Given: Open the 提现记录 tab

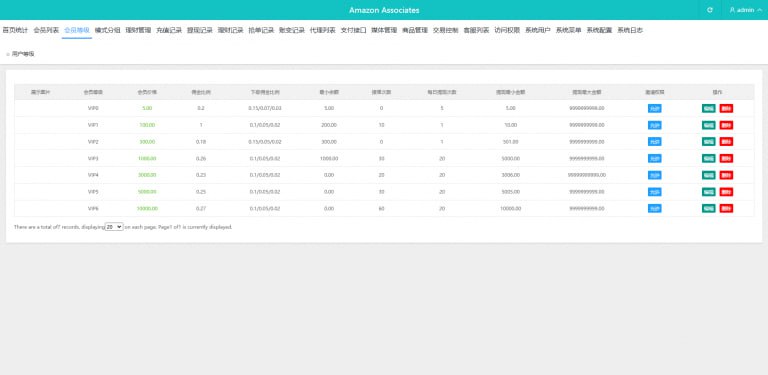Looking at the screenshot, I should pos(200,30).
